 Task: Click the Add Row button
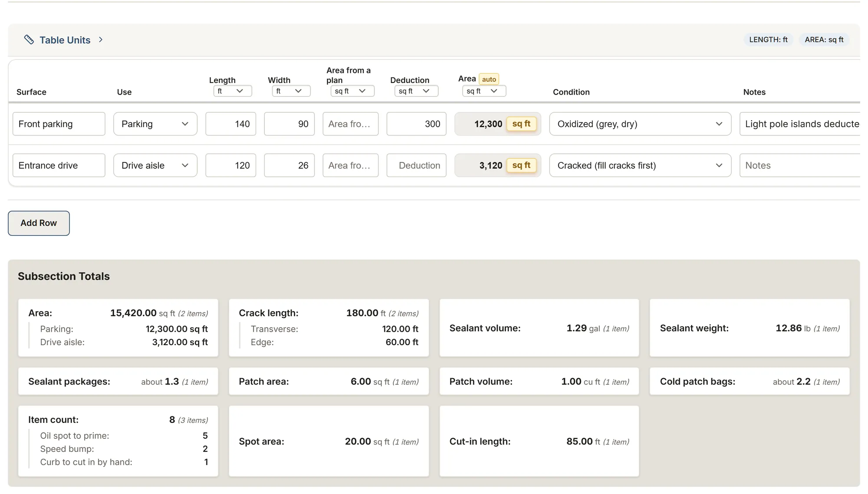[39, 223]
